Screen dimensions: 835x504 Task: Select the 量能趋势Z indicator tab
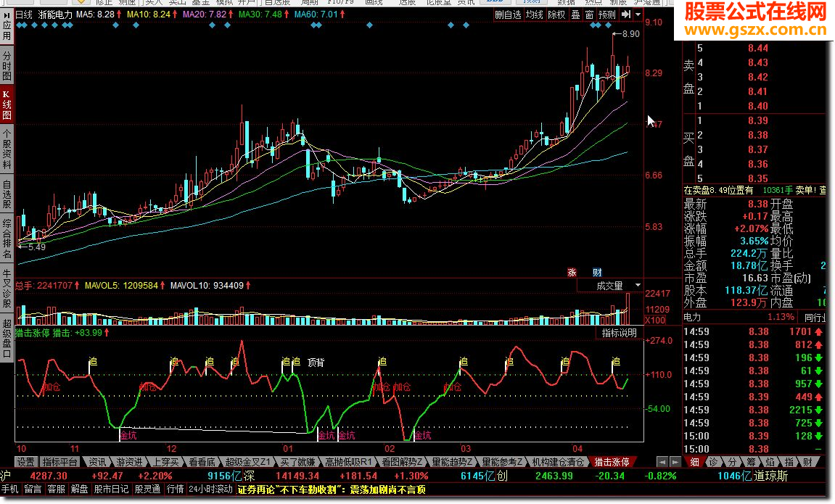(452, 462)
